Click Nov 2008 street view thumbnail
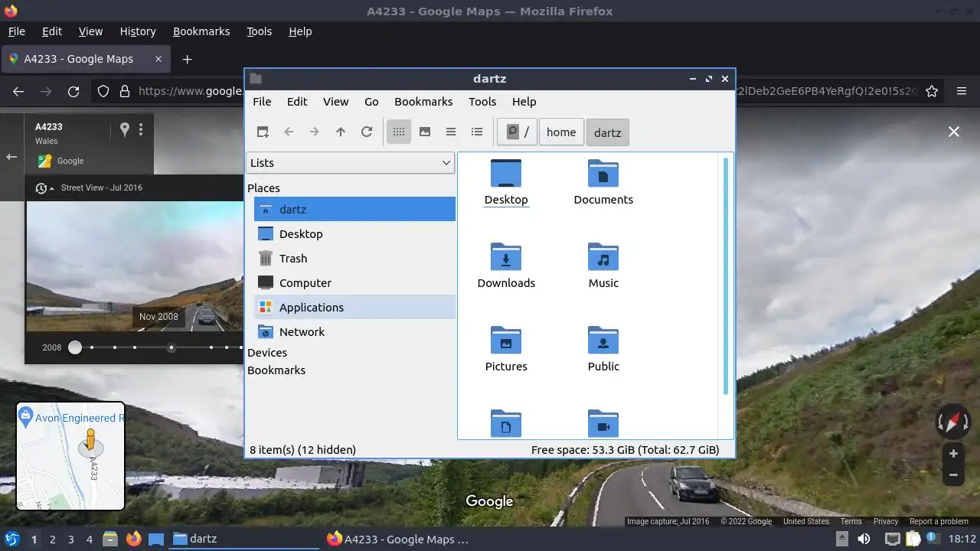The height and width of the screenshot is (551, 980). pos(136,266)
